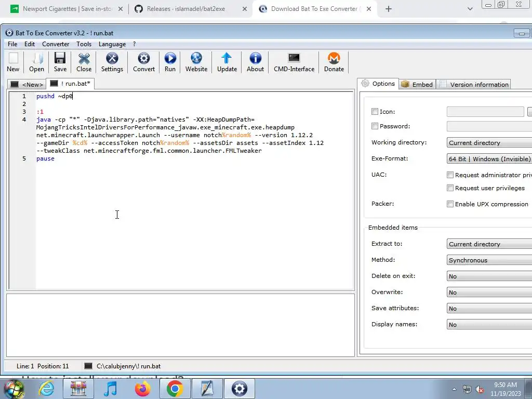
Task: Visit the Website toolbar icon
Action: pos(196,62)
